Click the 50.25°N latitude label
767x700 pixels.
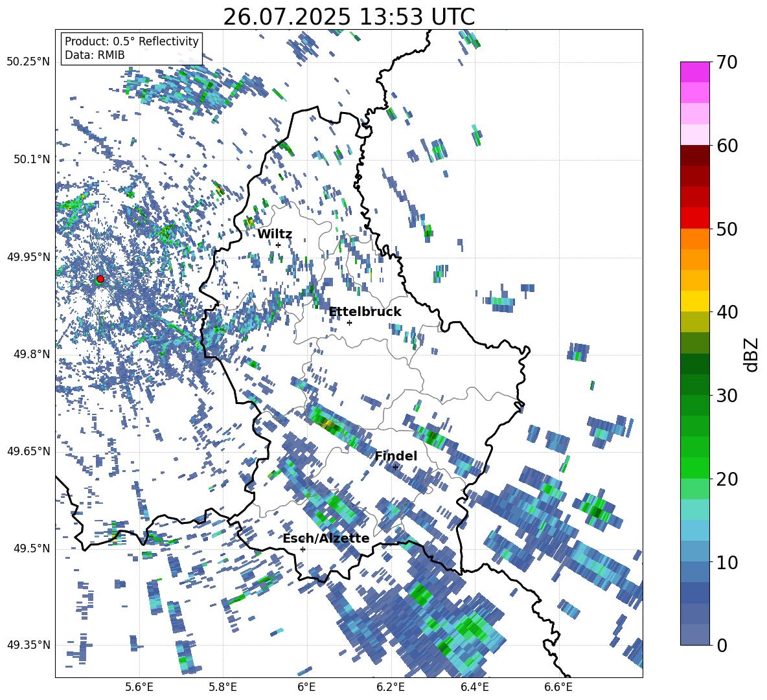[x=28, y=62]
